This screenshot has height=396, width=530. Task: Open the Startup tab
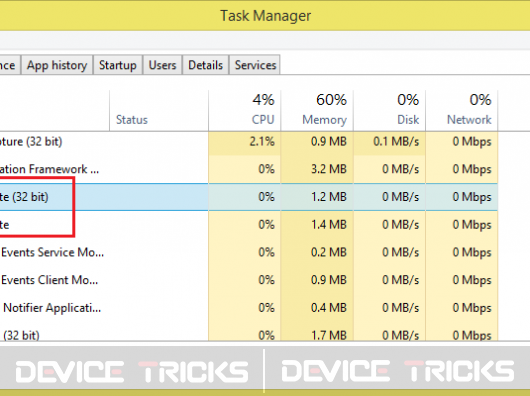coord(118,65)
